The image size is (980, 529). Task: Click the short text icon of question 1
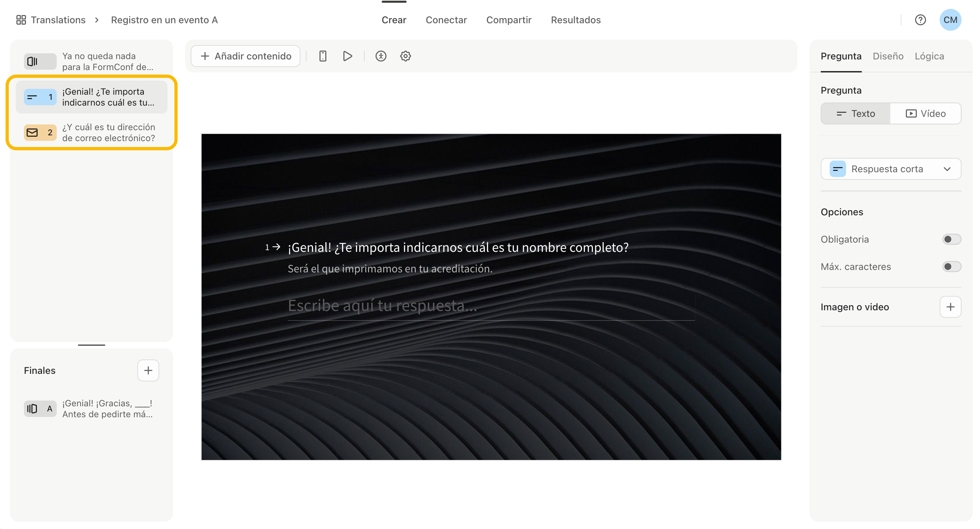click(x=40, y=97)
